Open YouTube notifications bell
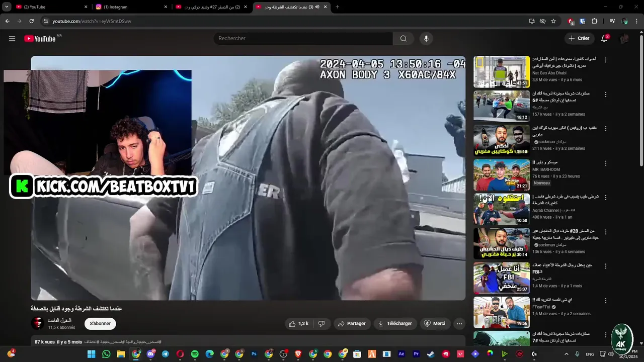 605,38
